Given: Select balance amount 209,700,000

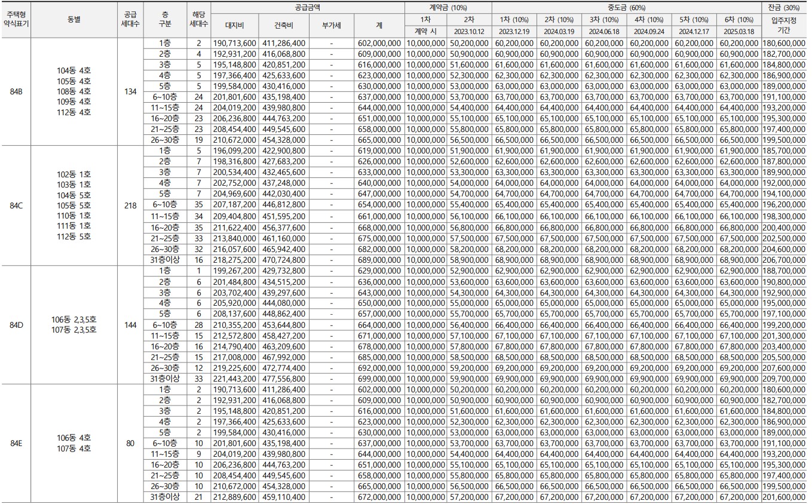Looking at the screenshot, I should pos(784,379).
